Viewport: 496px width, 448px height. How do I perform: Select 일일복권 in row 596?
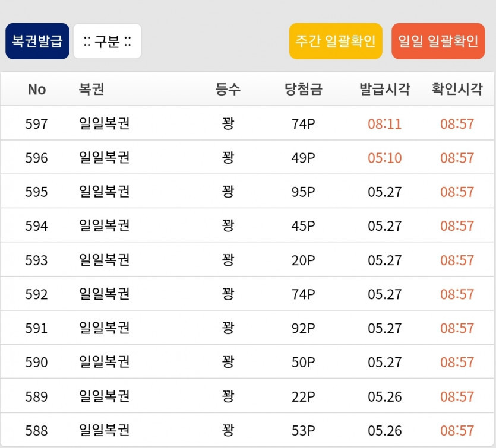pyautogui.click(x=105, y=158)
